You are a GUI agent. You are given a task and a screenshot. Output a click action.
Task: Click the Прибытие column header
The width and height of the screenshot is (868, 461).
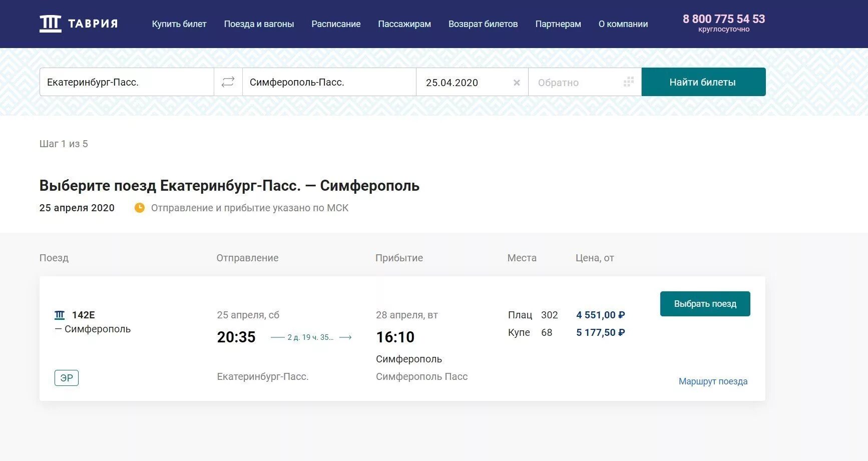point(399,258)
